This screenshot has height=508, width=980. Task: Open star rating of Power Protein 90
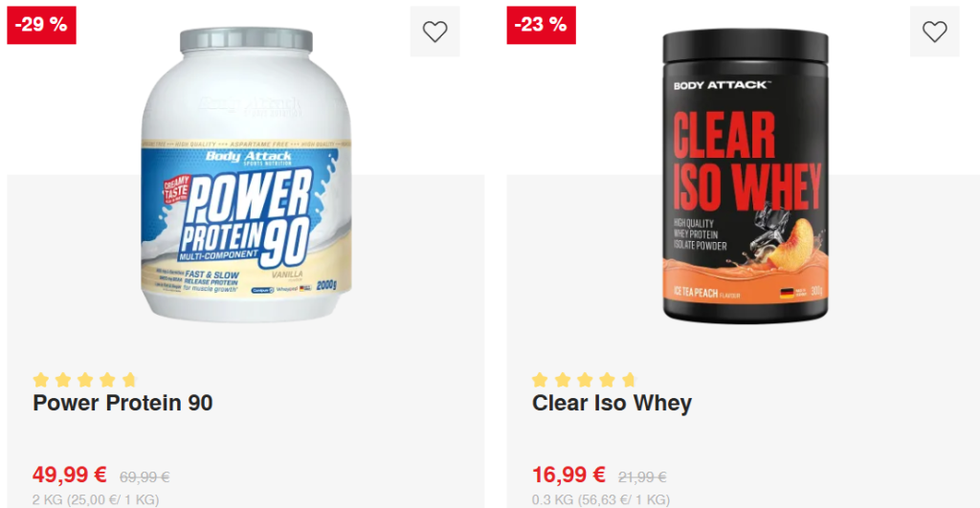(84, 379)
